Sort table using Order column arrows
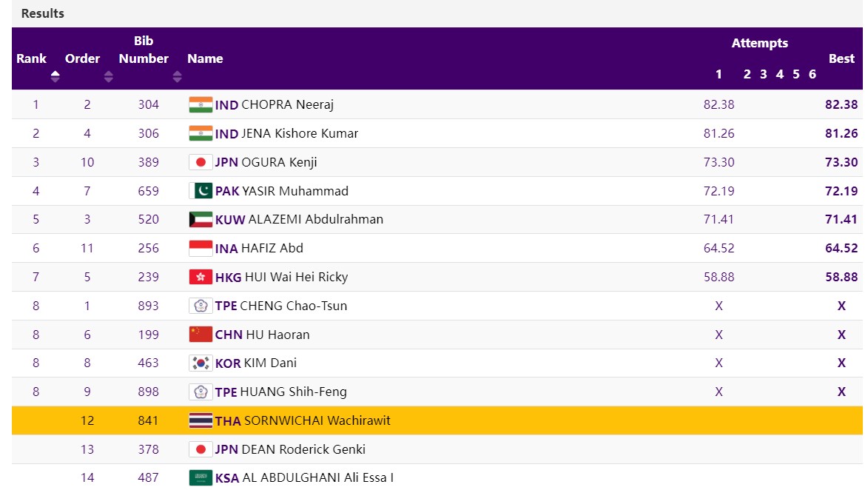Image resolution: width=868 pixels, height=490 pixels. [109, 76]
